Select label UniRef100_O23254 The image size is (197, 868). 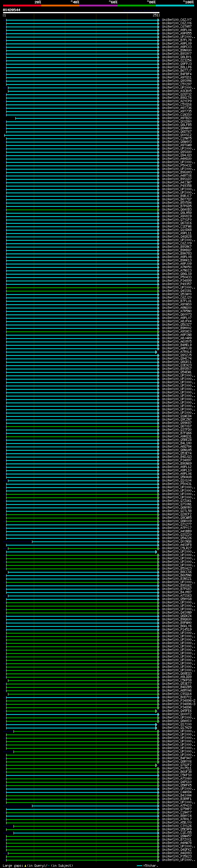pyautogui.click(x=177, y=61)
